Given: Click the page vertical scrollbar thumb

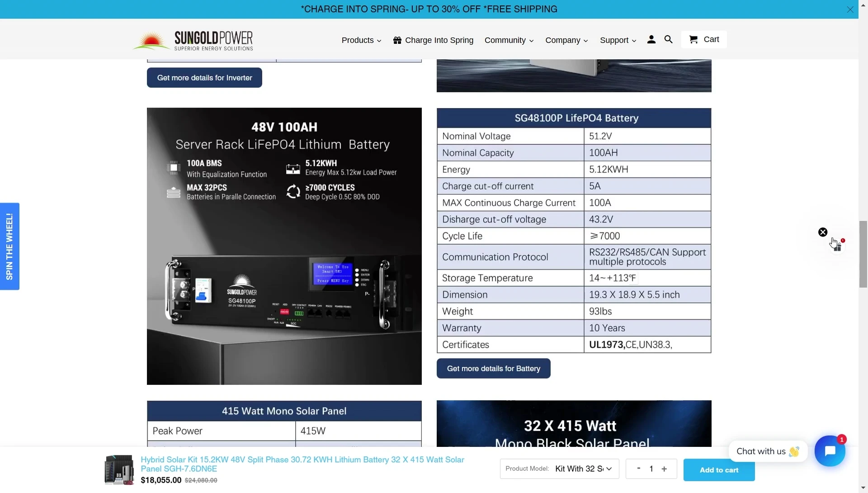Looking at the screenshot, I should 863,254.
